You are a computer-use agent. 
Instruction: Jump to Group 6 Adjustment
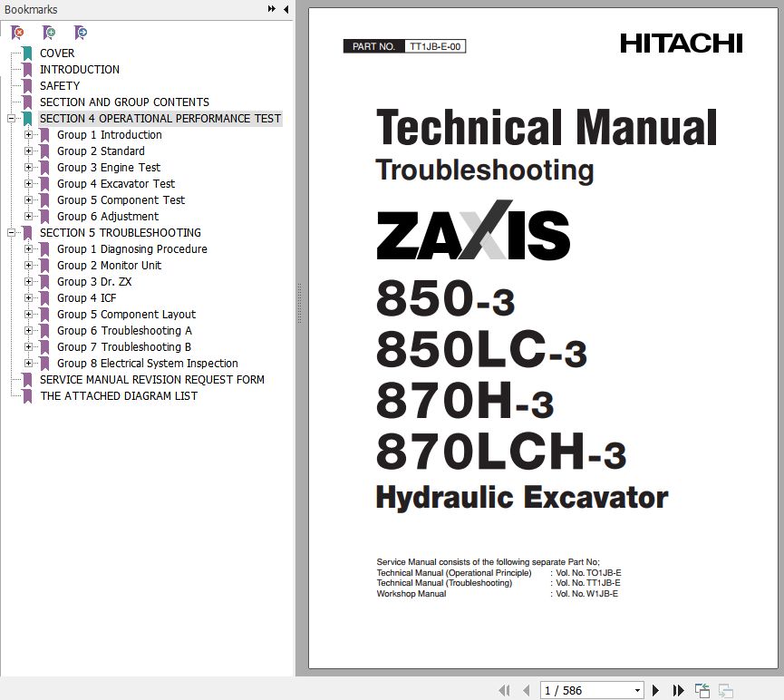point(108,217)
